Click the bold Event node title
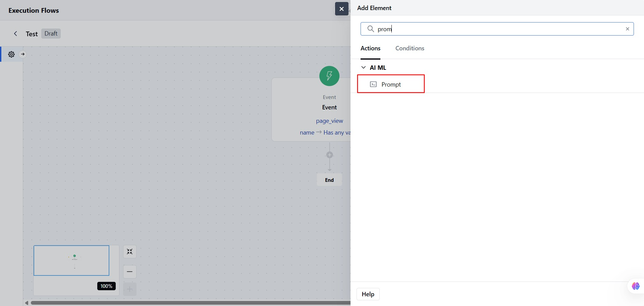 329,107
